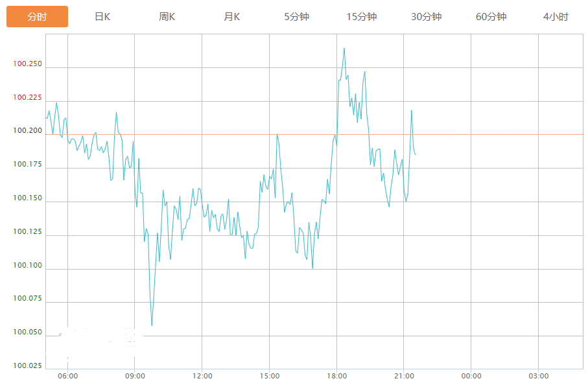Viewport: 588px width, 383px height.
Task: Select the 4小时 interval tab
Action: tap(556, 17)
